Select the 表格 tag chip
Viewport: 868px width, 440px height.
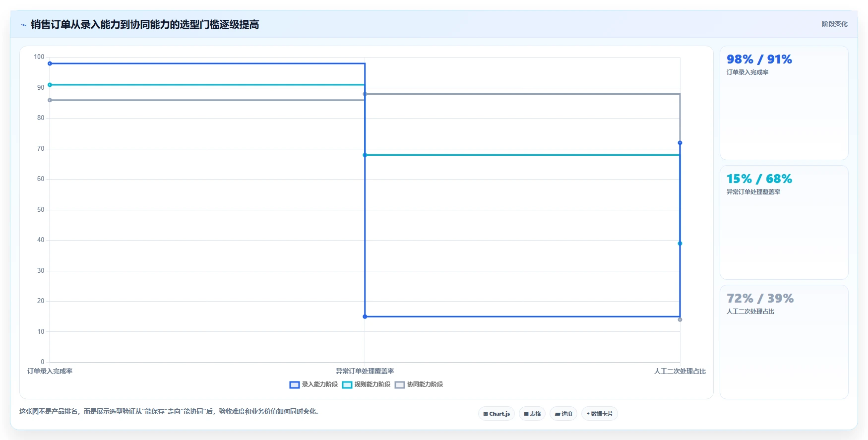point(532,414)
